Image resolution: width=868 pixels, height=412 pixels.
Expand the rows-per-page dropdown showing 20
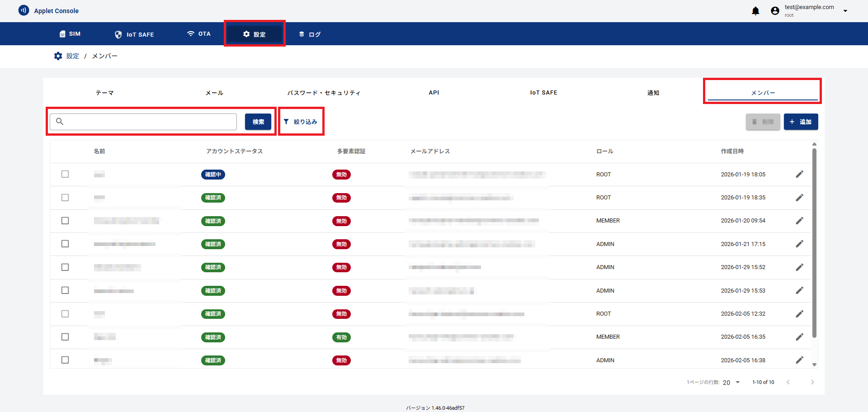click(731, 382)
